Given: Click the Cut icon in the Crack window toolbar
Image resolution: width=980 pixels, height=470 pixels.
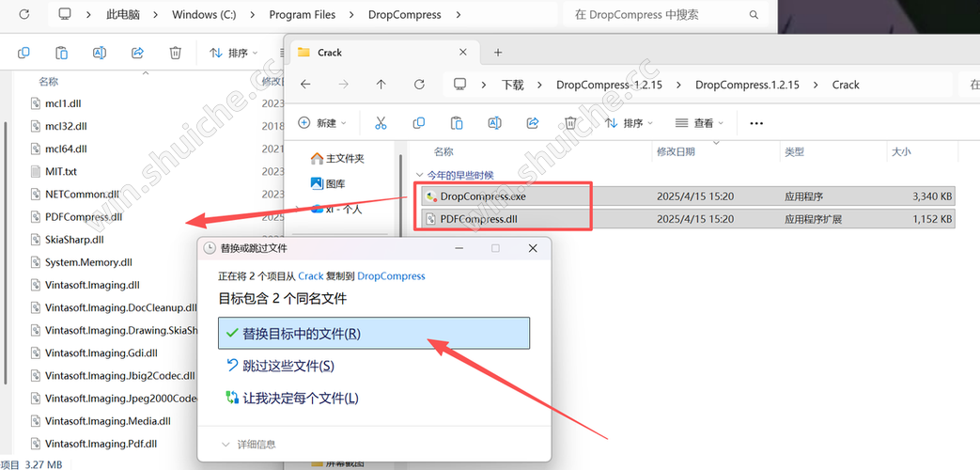Looking at the screenshot, I should [381, 123].
